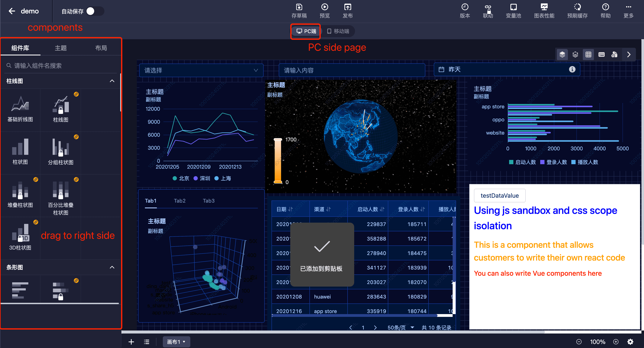
Task: Click the back arrow next to demo
Action: (x=12, y=11)
